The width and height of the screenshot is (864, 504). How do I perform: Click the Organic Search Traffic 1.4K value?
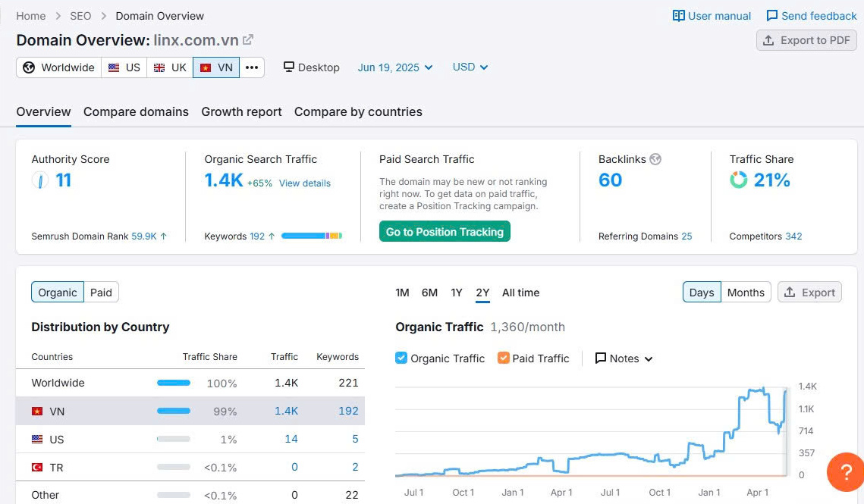pos(224,180)
